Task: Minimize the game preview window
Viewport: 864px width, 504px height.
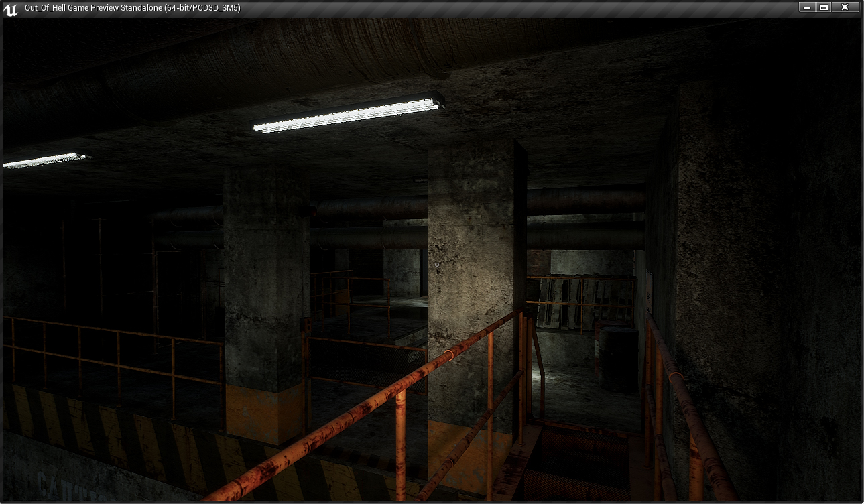Action: 806,7
